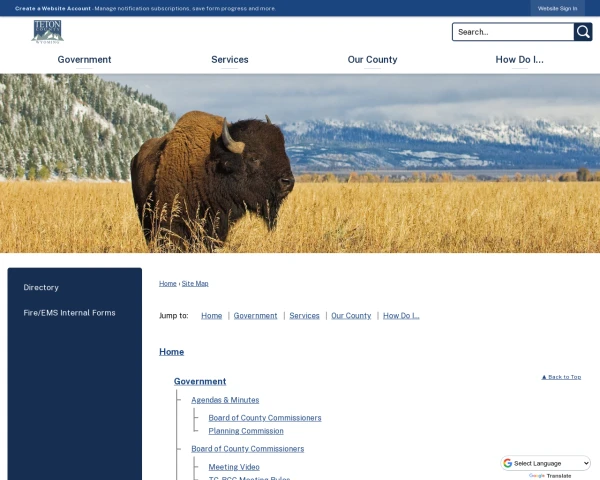This screenshot has height=480, width=600.
Task: Open Meeting Video tree link
Action: (x=234, y=467)
